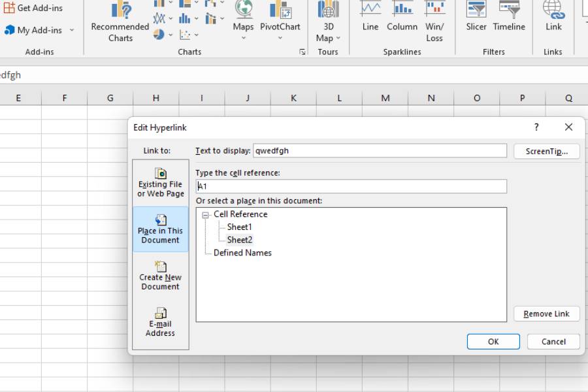
Task: Choose E-mail Address link type
Action: pyautogui.click(x=161, y=322)
